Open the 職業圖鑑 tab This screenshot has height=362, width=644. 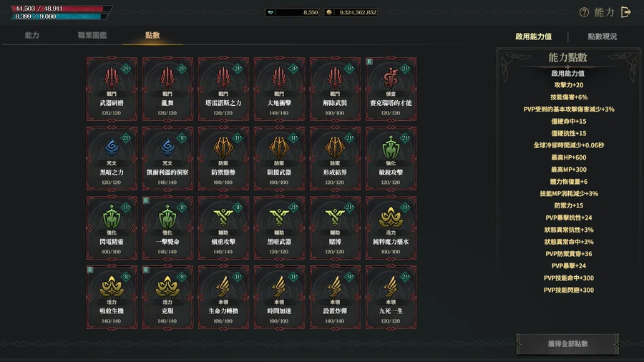click(x=92, y=35)
